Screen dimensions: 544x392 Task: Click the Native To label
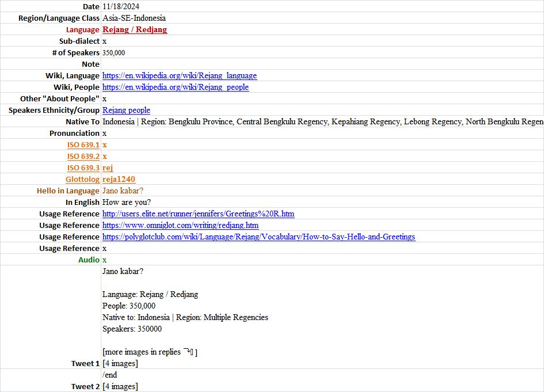pos(82,122)
